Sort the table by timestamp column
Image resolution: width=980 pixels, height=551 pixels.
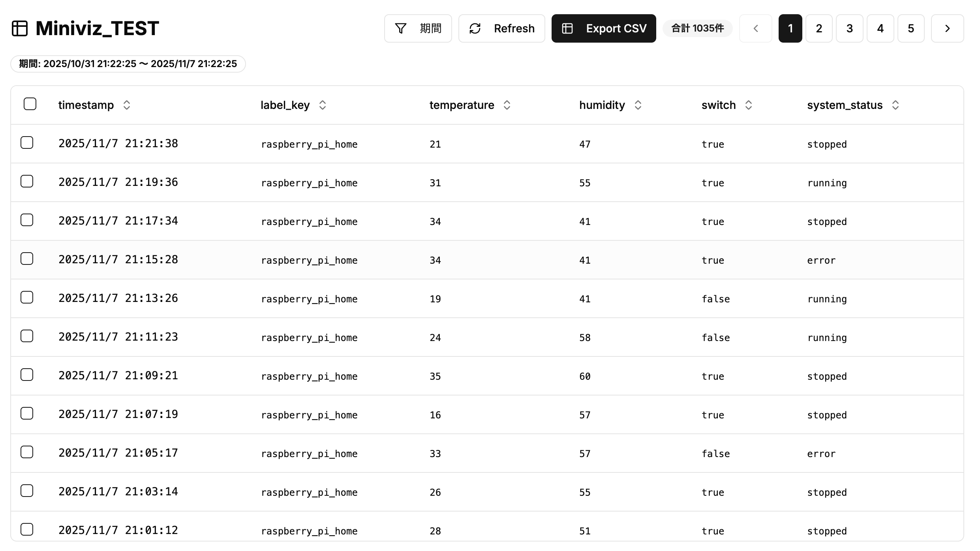(x=127, y=105)
